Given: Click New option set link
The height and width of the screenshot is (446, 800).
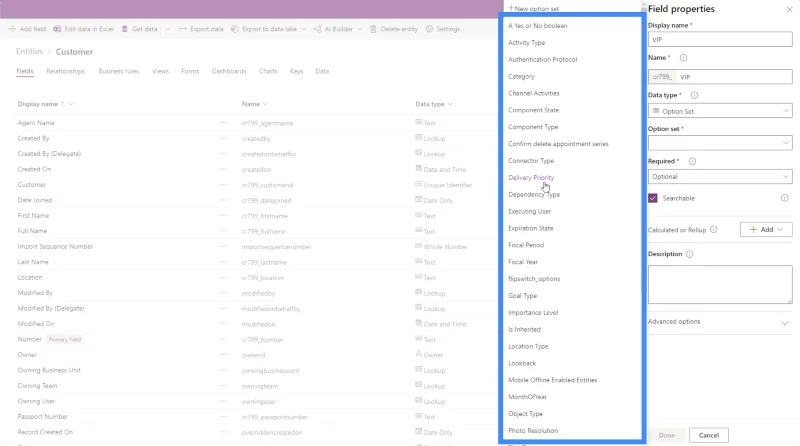Looking at the screenshot, I should [x=534, y=9].
